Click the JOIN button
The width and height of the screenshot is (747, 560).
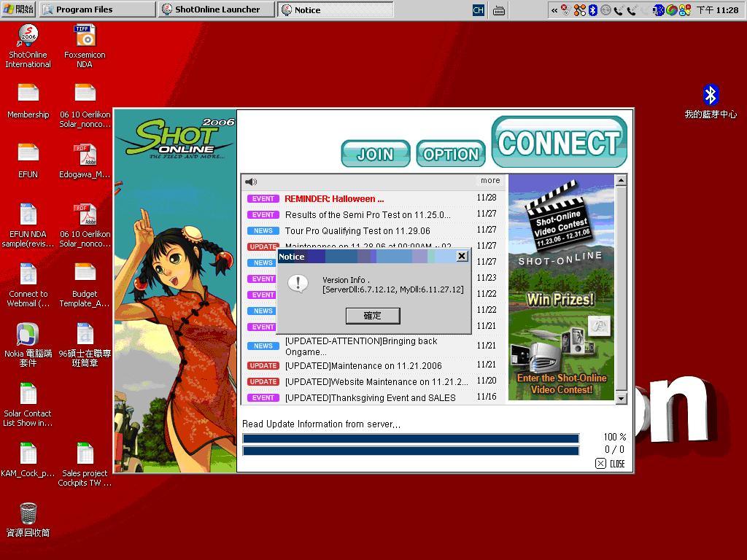tap(375, 154)
